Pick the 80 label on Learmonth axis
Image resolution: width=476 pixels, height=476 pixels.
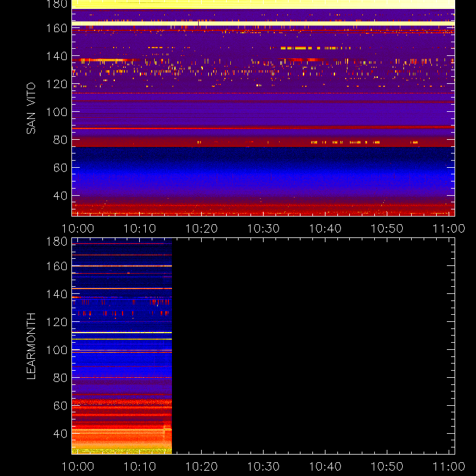pyautogui.click(x=60, y=378)
